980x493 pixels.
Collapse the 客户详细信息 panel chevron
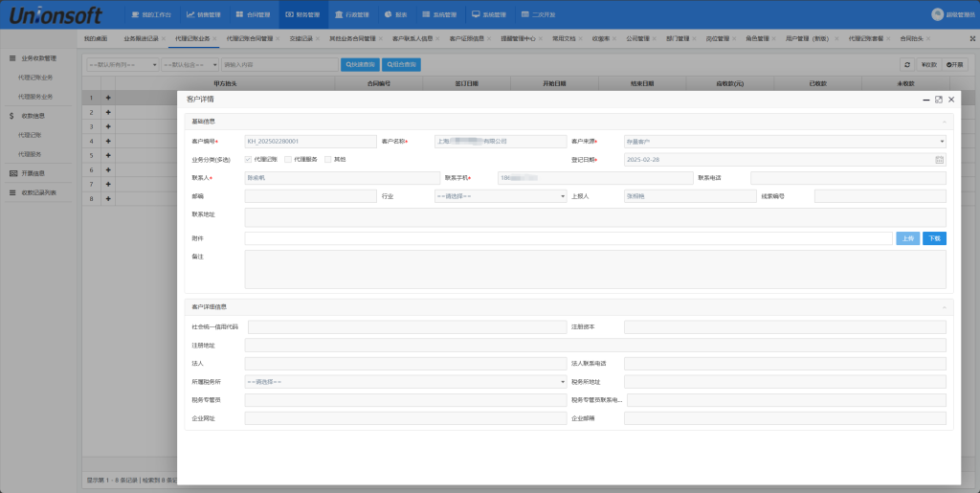[944, 306]
